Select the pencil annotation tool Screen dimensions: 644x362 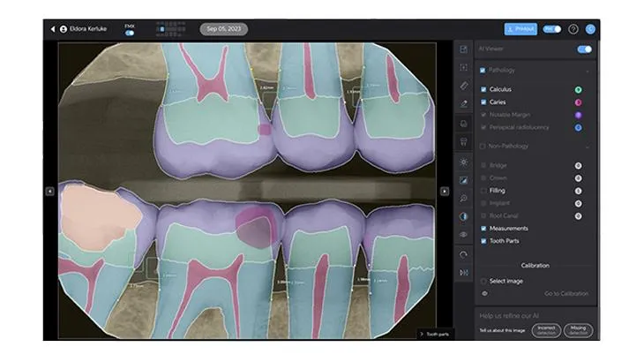[x=463, y=103]
